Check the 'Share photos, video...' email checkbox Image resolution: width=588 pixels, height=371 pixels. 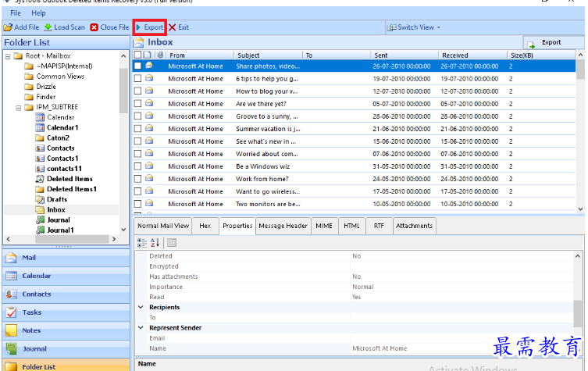[x=137, y=66]
